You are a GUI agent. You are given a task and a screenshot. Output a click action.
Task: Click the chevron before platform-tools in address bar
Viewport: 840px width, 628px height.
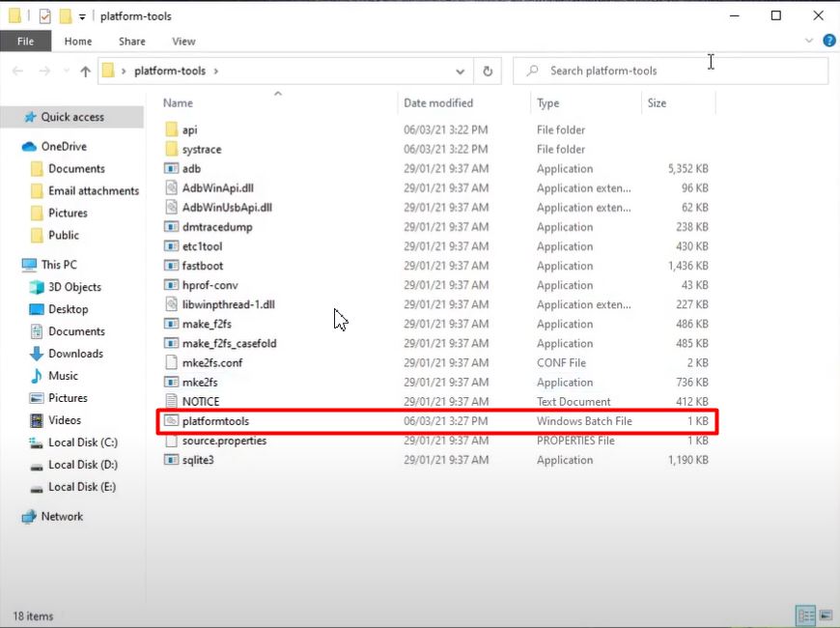point(124,71)
